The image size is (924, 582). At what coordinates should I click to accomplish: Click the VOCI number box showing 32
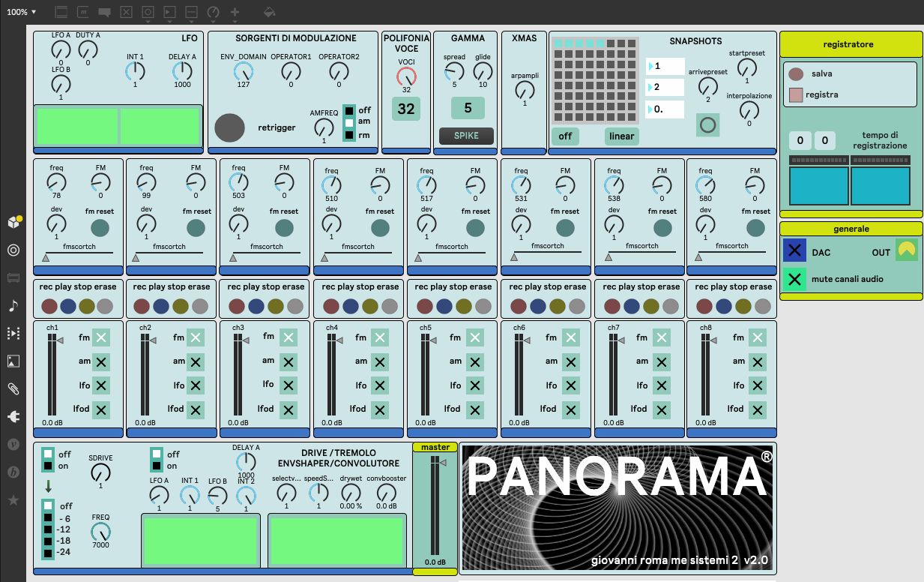[405, 109]
